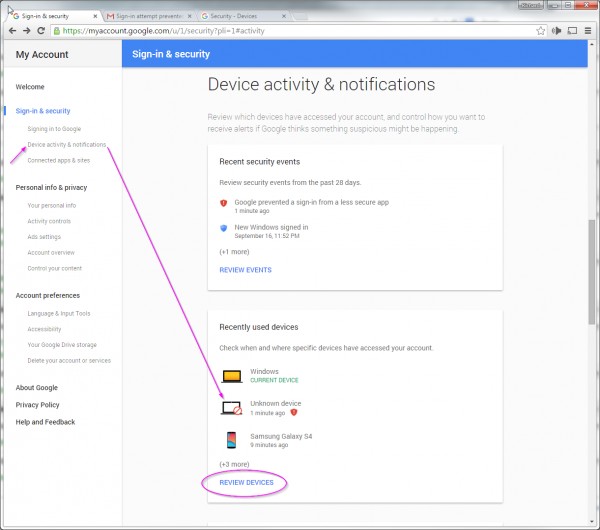Image resolution: width=600 pixels, height=530 pixels.
Task: Bookmark the page with the star icon
Action: coord(540,31)
